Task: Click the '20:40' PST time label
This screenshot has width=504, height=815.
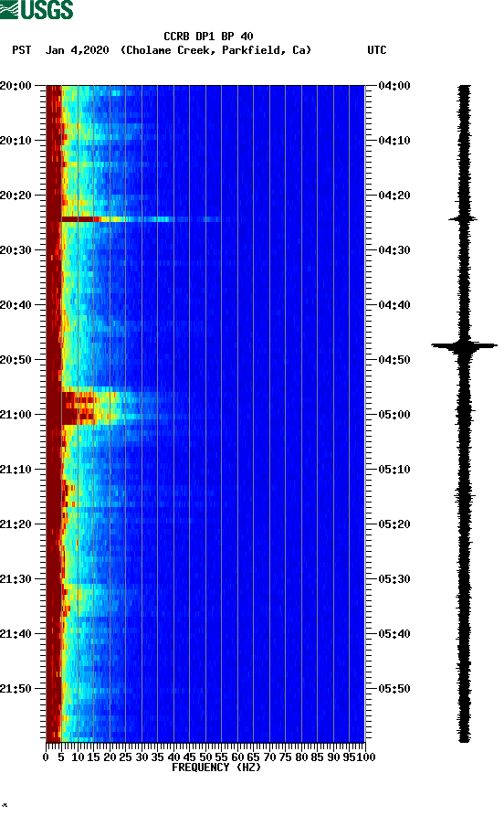Action: coord(16,305)
